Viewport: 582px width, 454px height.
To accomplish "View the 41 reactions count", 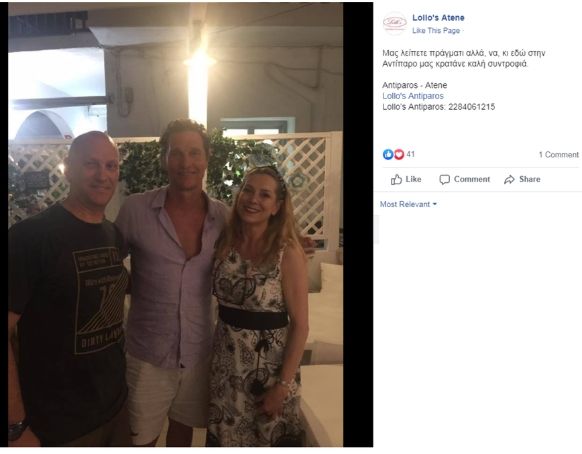I will point(411,154).
